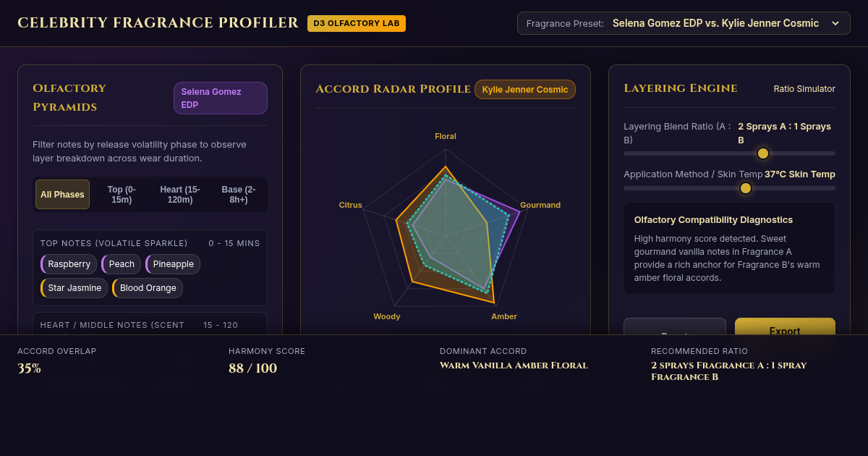Select the Pineapple note chip

[173, 264]
